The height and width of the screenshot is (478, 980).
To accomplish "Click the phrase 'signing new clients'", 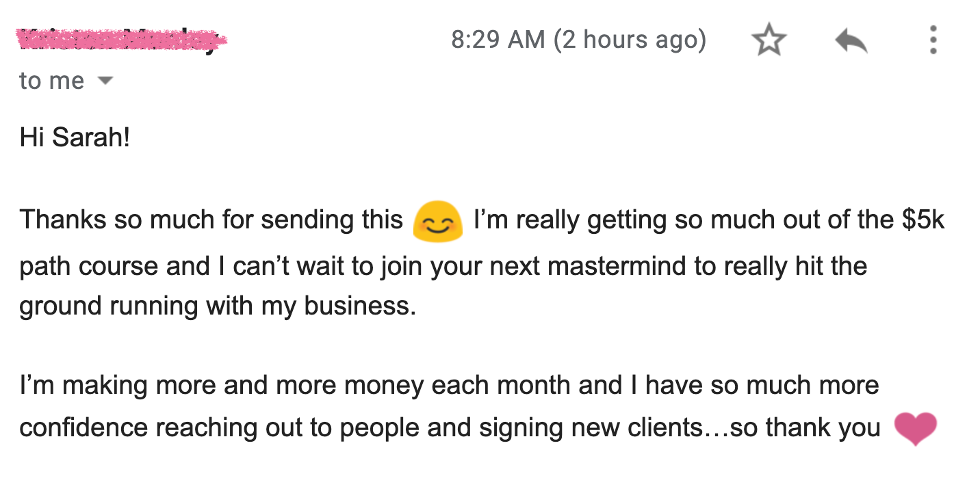I will pyautogui.click(x=591, y=428).
